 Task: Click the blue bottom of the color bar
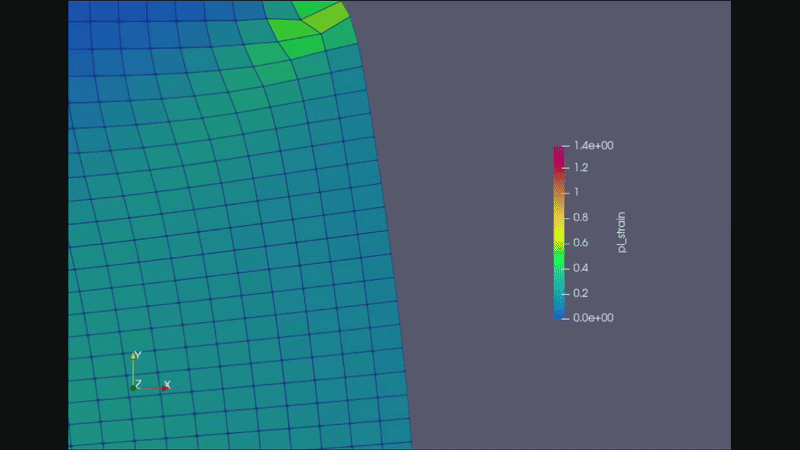[559, 314]
